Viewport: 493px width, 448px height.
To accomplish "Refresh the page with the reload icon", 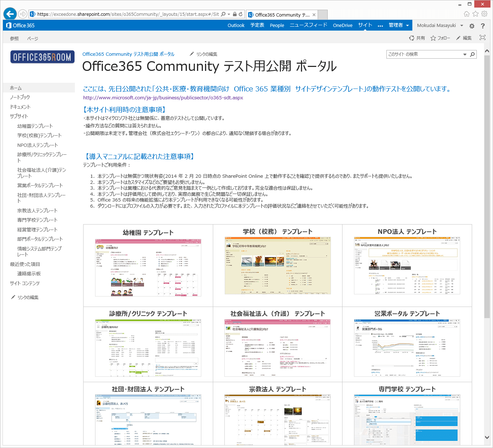I will (241, 14).
